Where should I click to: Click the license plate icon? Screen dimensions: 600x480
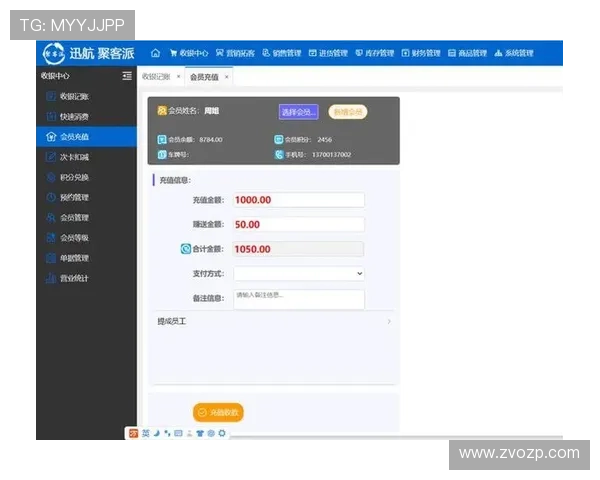click(x=162, y=155)
